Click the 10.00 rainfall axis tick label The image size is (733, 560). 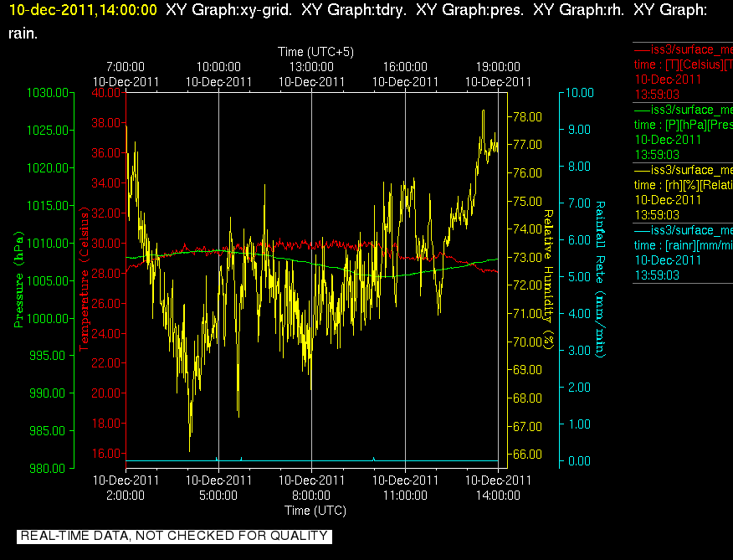pos(580,93)
